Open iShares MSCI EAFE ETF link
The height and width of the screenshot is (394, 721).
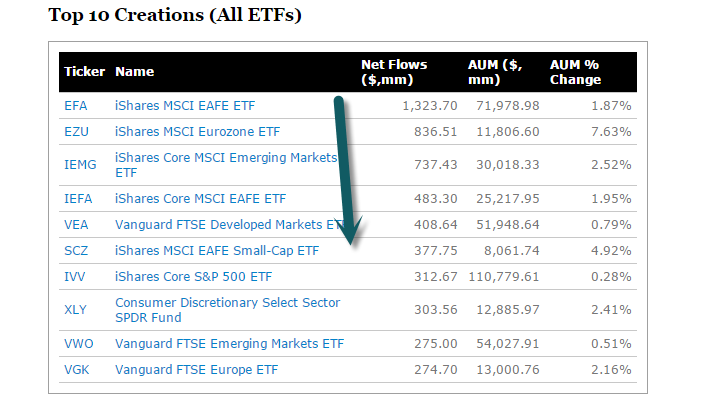coord(185,106)
